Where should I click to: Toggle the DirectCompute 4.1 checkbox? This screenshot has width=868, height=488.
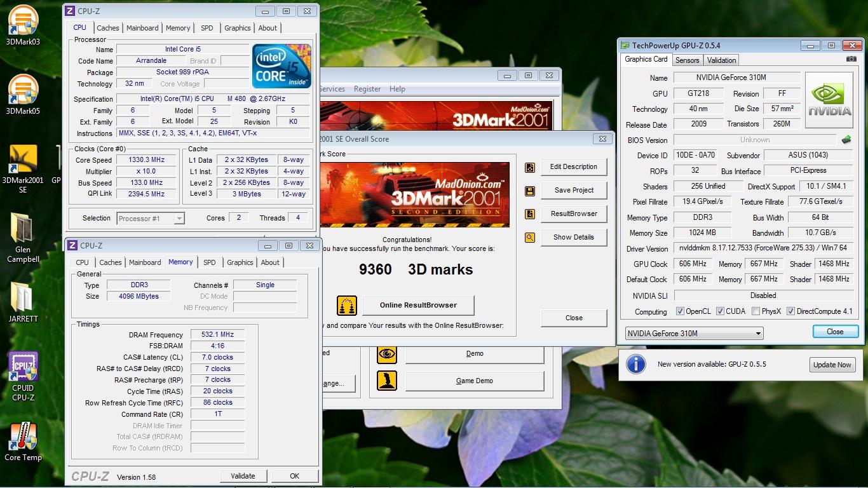click(x=790, y=311)
